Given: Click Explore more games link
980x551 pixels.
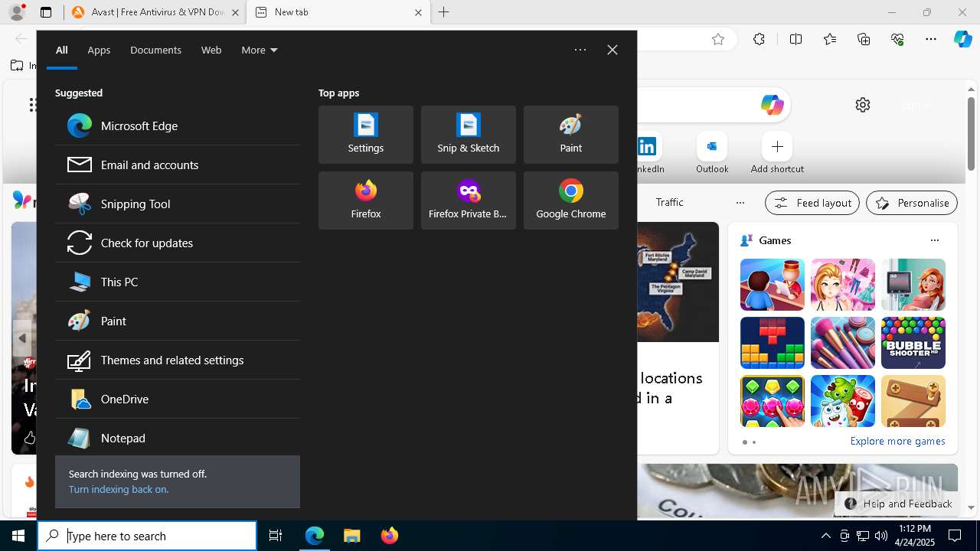Looking at the screenshot, I should (897, 441).
